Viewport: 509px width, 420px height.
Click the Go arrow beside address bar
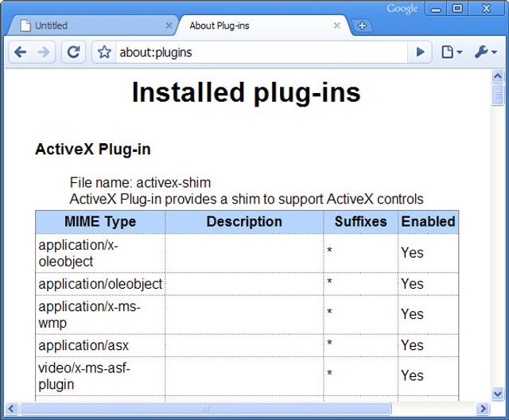pyautogui.click(x=420, y=52)
